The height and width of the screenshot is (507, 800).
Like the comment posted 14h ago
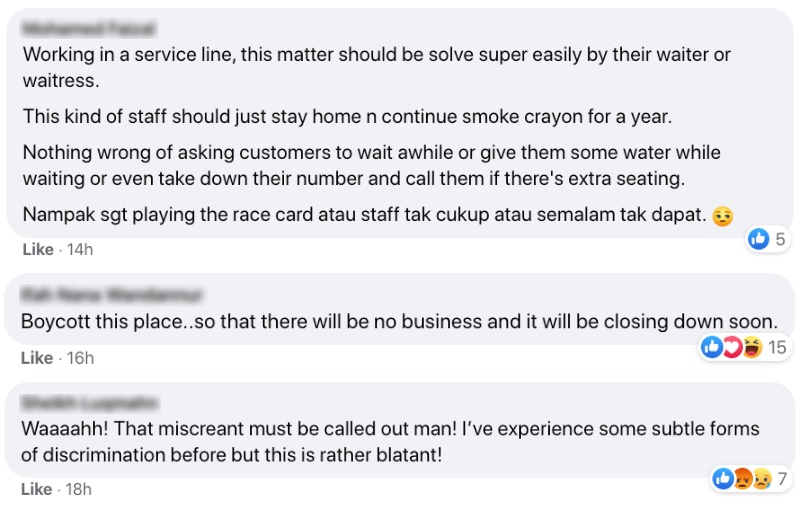[38, 249]
